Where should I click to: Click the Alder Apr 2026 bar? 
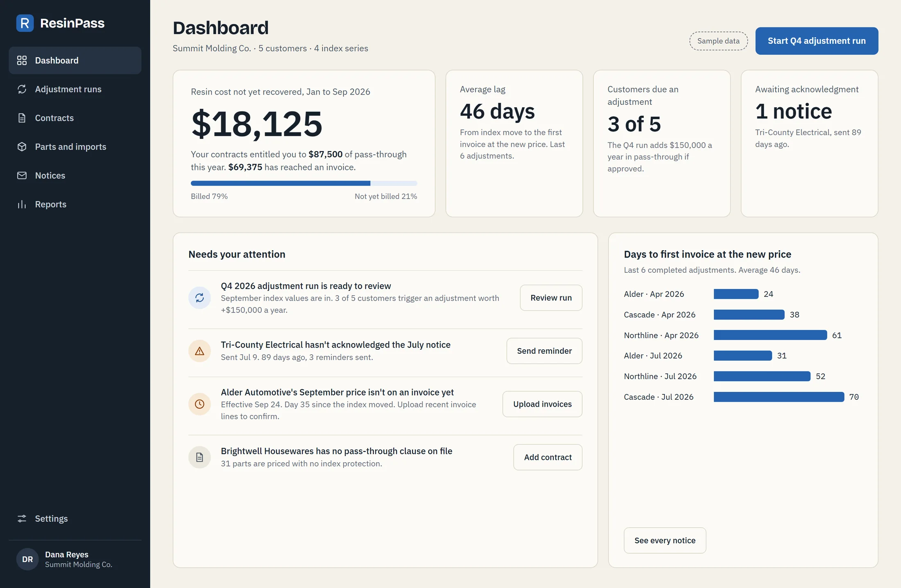point(736,294)
